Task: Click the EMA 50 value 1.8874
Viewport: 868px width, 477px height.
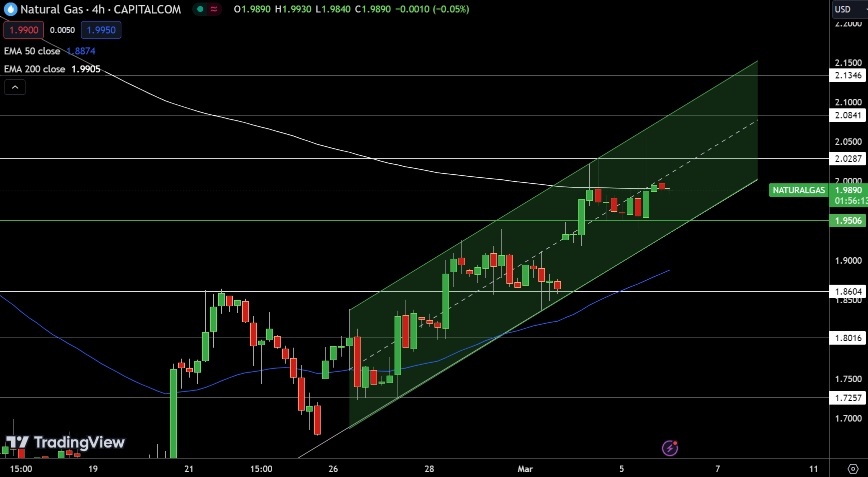Action: [81, 51]
